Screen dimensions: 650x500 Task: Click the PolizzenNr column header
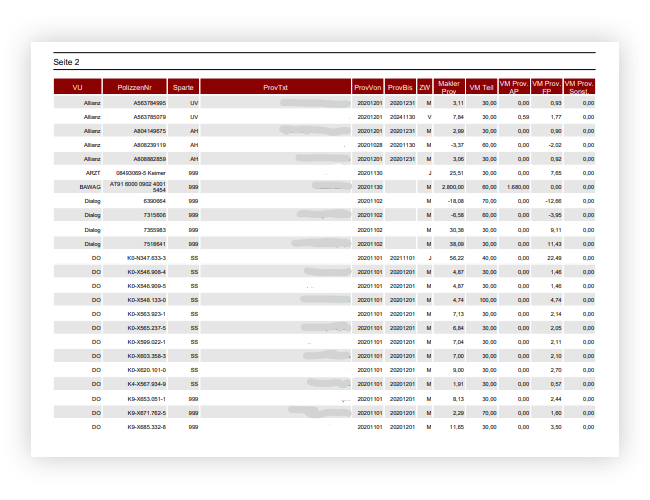pyautogui.click(x=135, y=87)
